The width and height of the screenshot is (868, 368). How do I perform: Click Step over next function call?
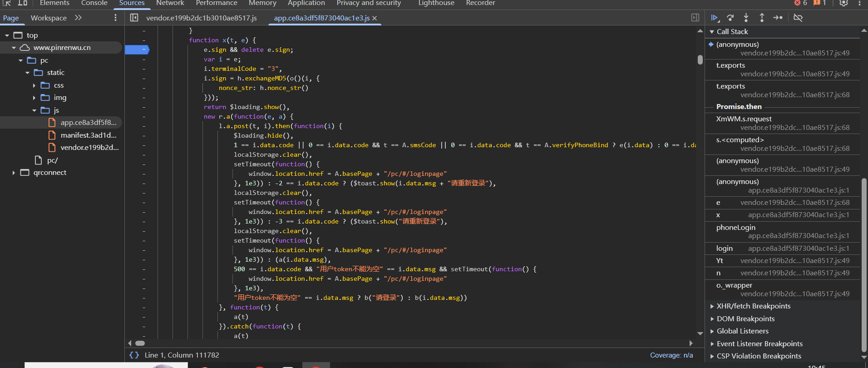[x=730, y=18]
